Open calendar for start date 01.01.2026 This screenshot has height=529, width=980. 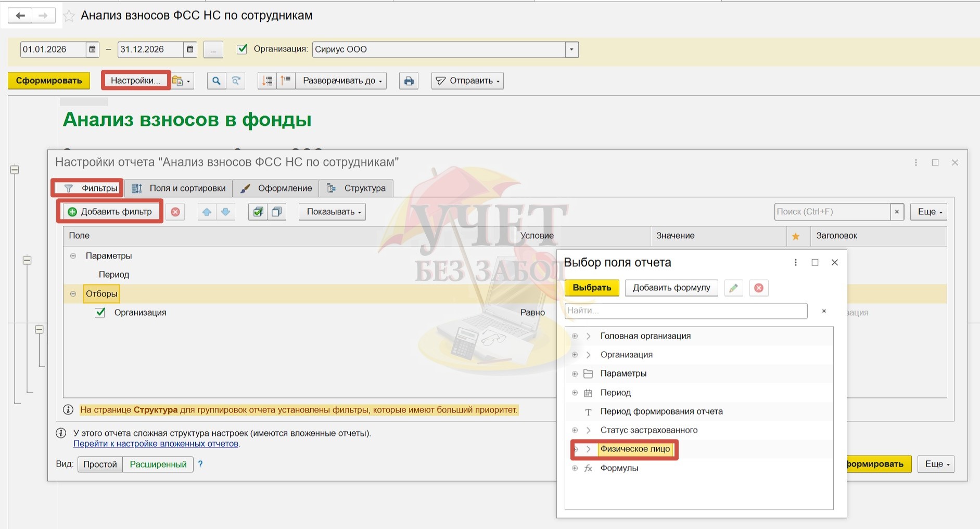point(92,49)
